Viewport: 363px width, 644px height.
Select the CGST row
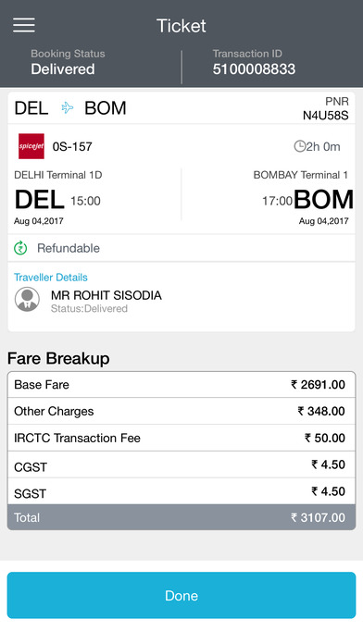tap(181, 464)
